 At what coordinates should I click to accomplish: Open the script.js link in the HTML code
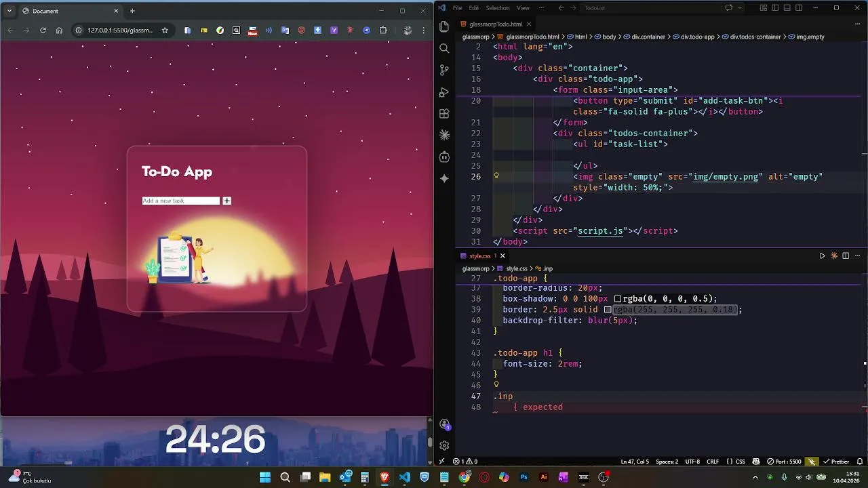pos(599,230)
